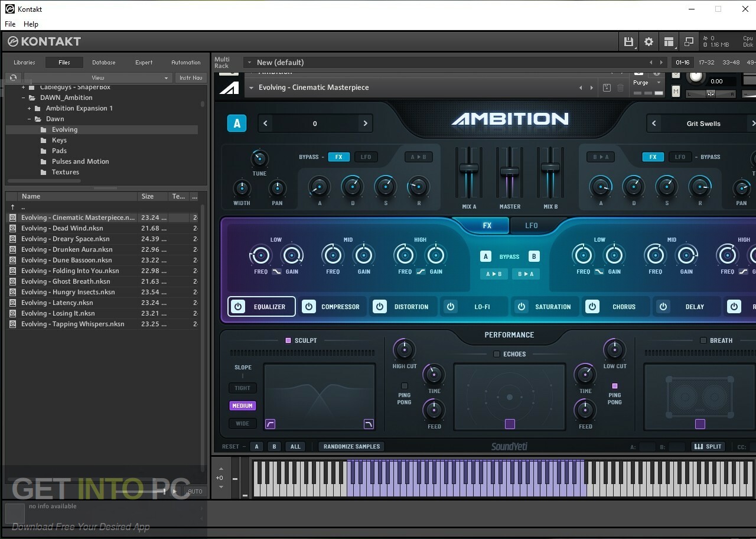Click the instrument snapshot save icon
Image resolution: width=756 pixels, height=539 pixels.
607,87
